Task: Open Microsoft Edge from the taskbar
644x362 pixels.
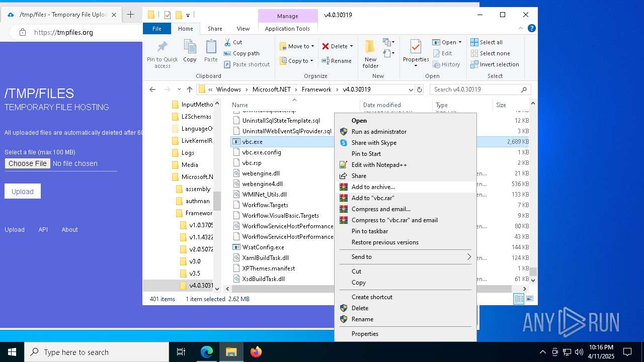Action: click(207, 352)
